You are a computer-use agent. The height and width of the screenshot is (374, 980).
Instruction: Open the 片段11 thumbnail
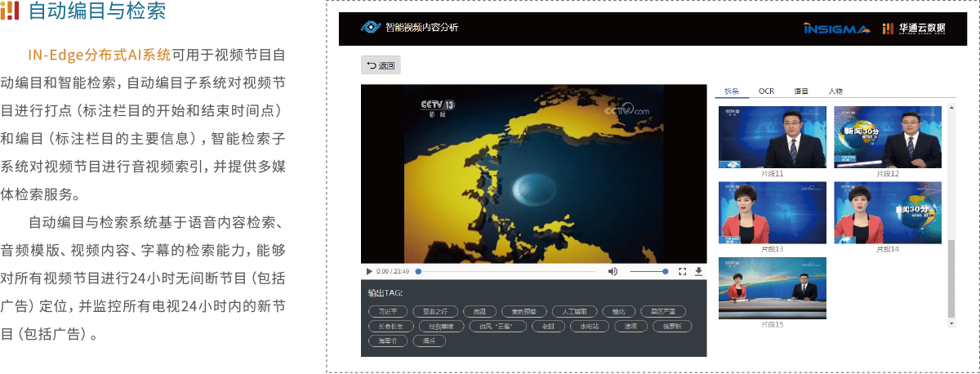[772, 136]
